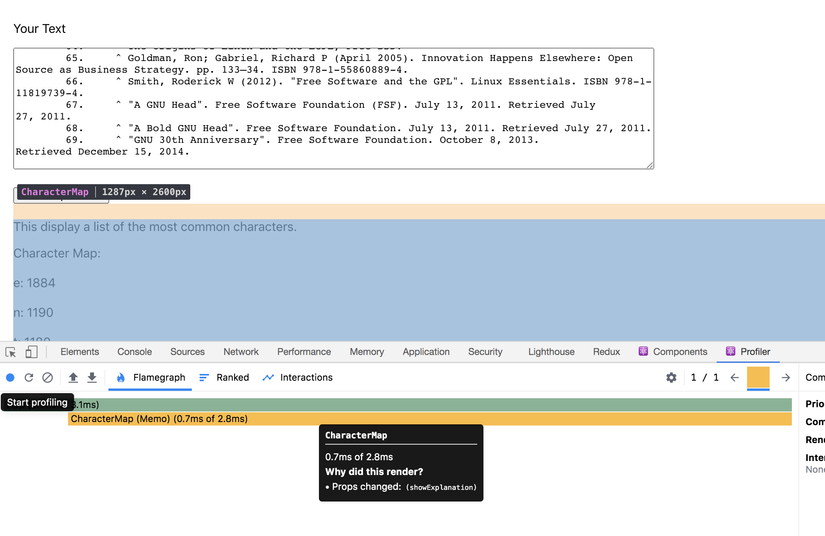
Task: Select the orange commit bar
Action: [758, 378]
